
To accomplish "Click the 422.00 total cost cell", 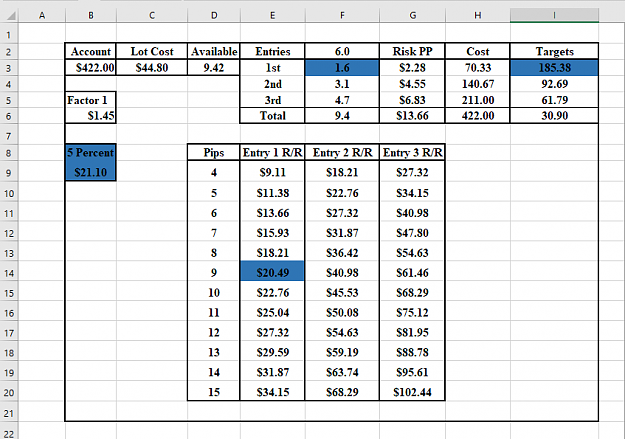I will [x=478, y=116].
